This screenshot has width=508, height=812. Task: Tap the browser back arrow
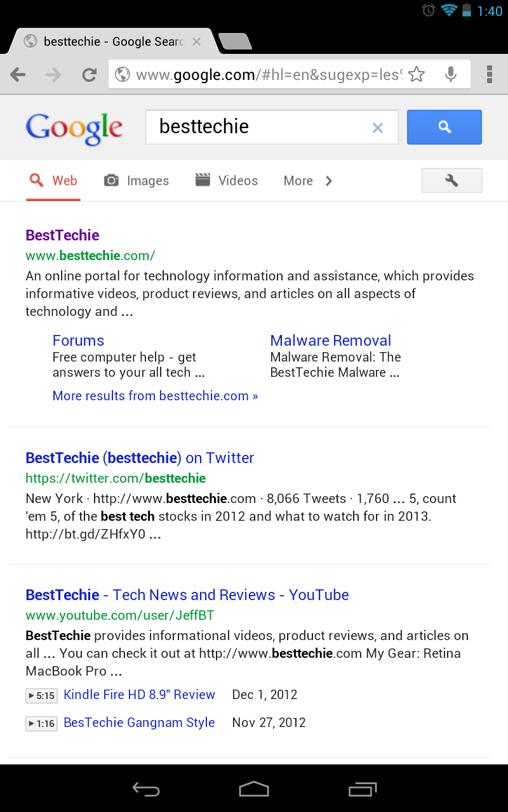coord(18,75)
